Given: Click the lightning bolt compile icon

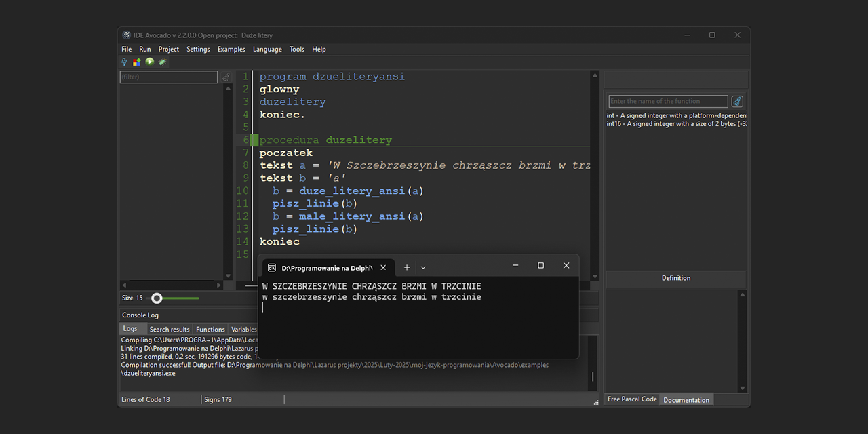Looking at the screenshot, I should click(125, 62).
